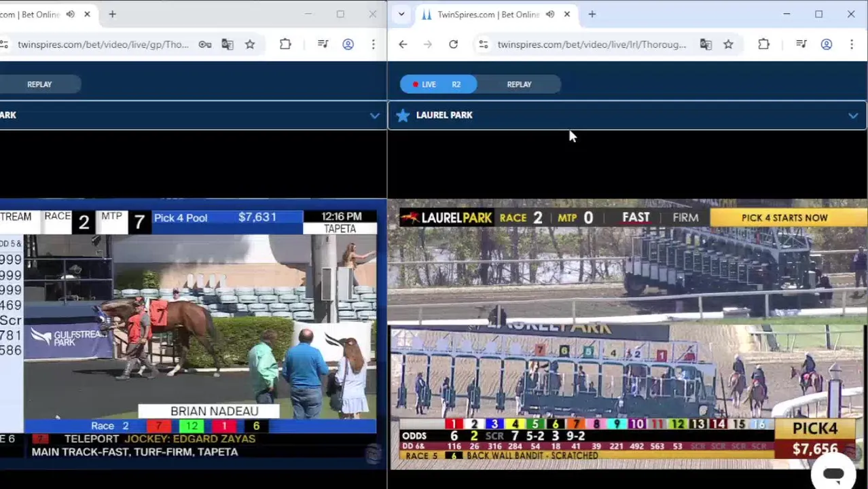Switch the Laurel Park video to REPLAY
The height and width of the screenshot is (489, 868).
[x=519, y=84]
